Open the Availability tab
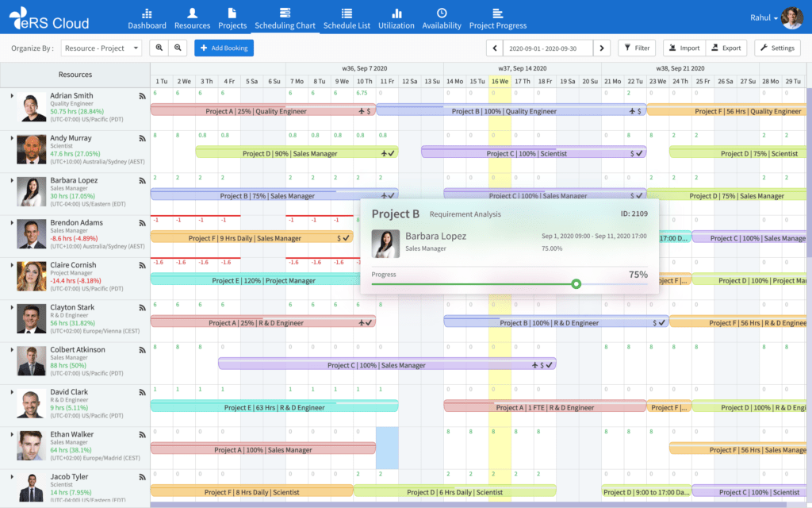 [441, 19]
